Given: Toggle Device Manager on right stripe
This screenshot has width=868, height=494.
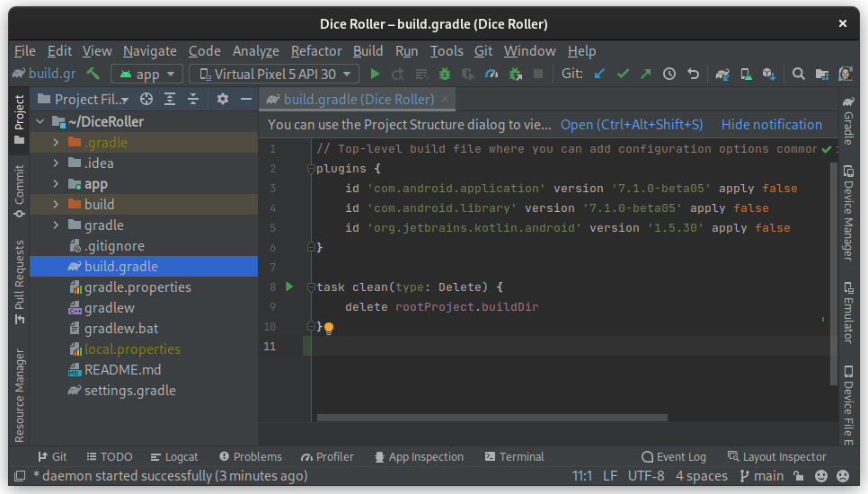Looking at the screenshot, I should [x=847, y=213].
